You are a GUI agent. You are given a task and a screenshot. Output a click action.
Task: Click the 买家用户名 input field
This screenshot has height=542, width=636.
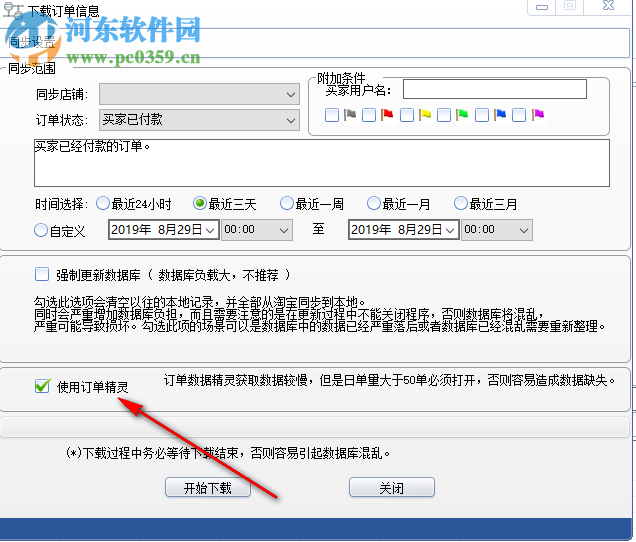495,89
